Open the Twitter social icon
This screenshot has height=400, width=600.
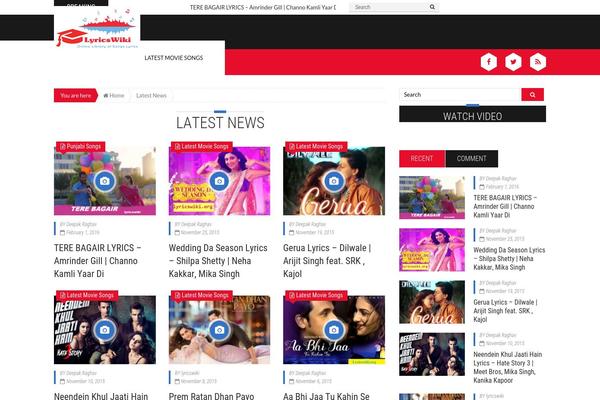click(x=513, y=62)
